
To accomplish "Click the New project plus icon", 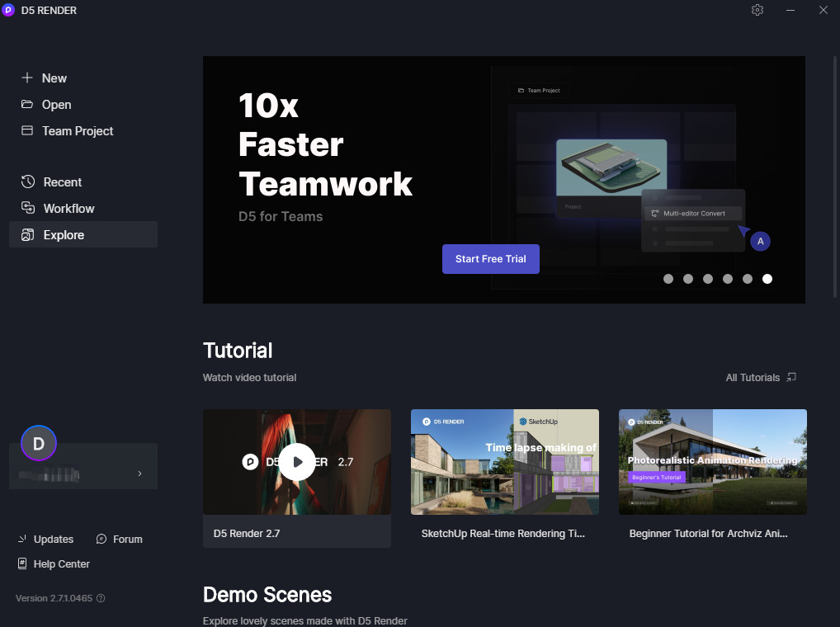I will pos(26,78).
